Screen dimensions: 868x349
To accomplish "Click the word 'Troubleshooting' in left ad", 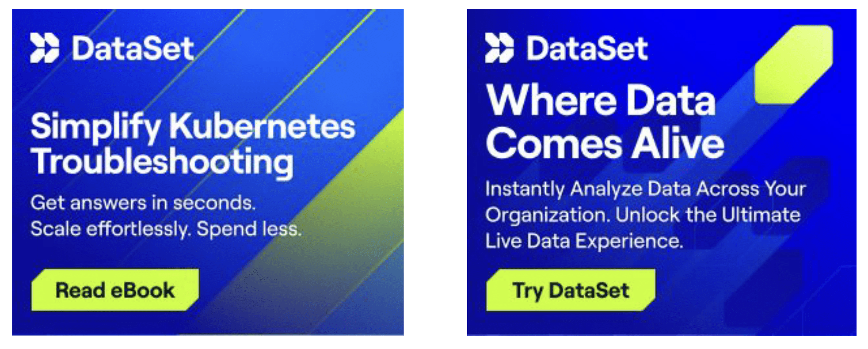I will 162,163.
